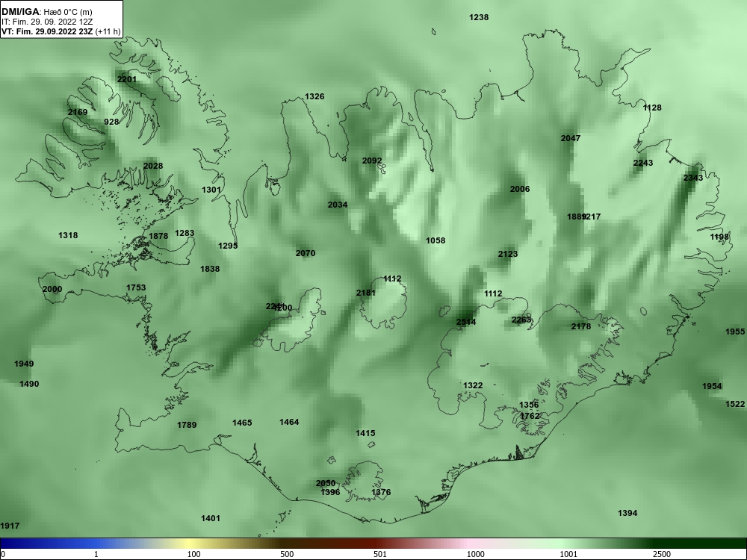Click the map title 'DMI/IGA: Hæð 0°C (m)'
Viewport: 747px width, 560px height.
click(x=46, y=12)
